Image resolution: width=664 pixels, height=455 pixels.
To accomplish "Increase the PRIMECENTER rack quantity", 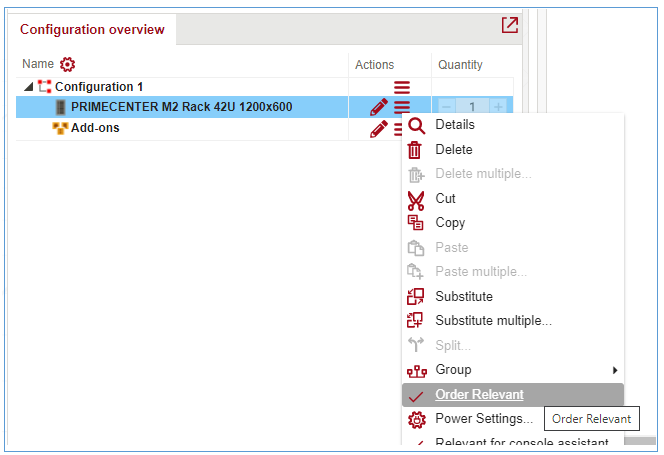I will [498, 106].
